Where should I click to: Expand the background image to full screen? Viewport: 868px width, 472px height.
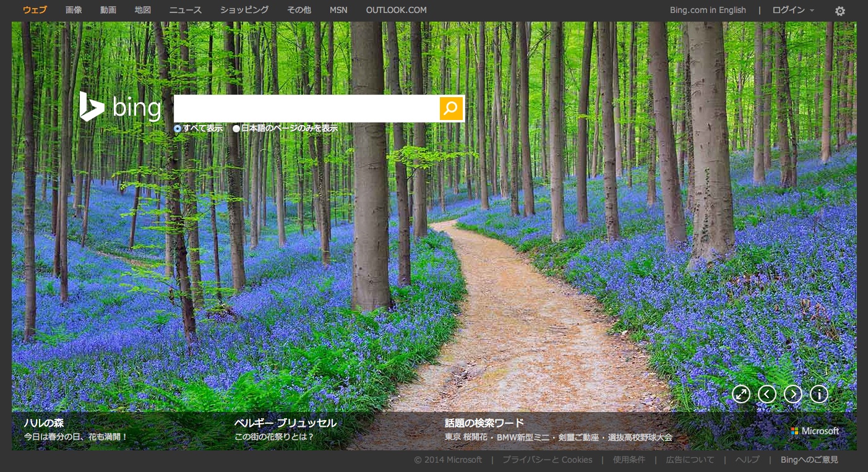[741, 394]
